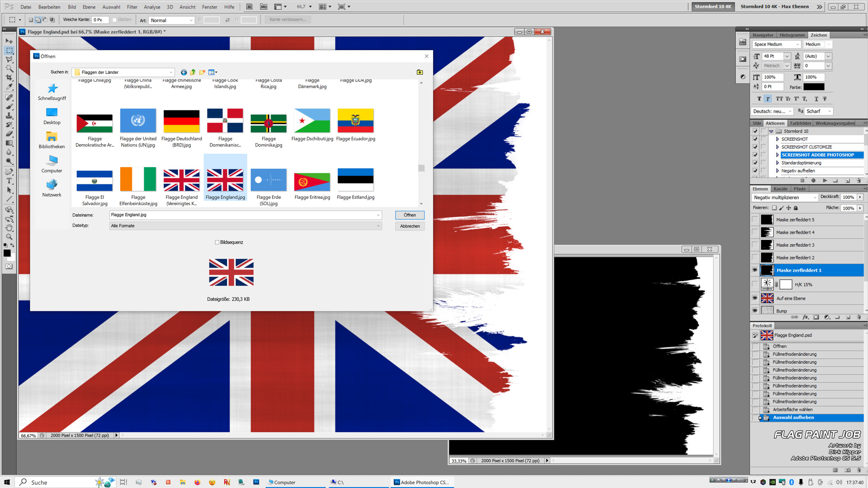Image resolution: width=868 pixels, height=488 pixels.
Task: Apply underline in Zeichen panel
Action: click(x=816, y=99)
